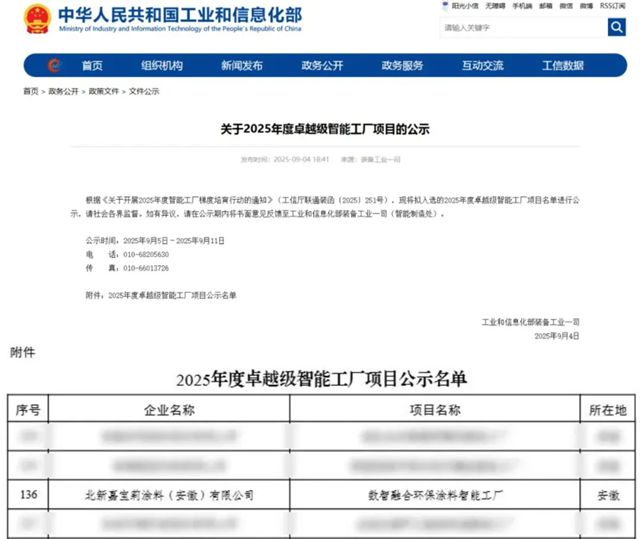The height and width of the screenshot is (539, 640).
Task: Click the 微信 top link
Action: coord(566,6)
